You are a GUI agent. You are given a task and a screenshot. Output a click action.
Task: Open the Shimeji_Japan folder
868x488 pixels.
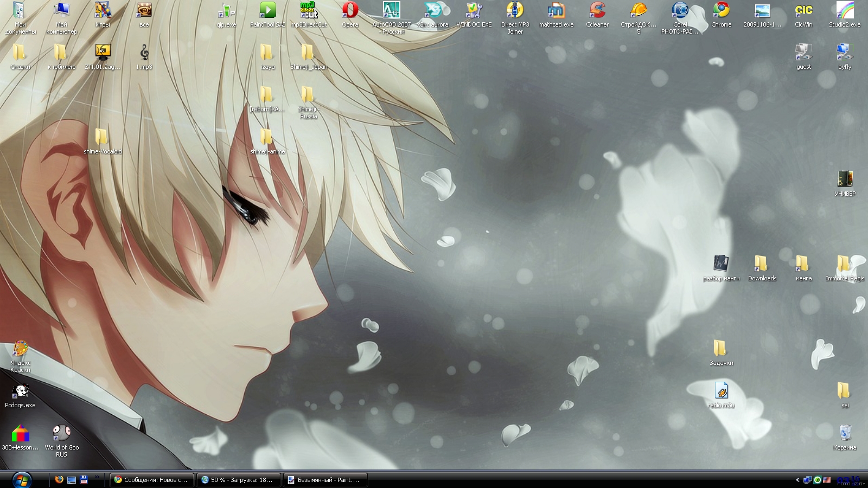point(309,57)
